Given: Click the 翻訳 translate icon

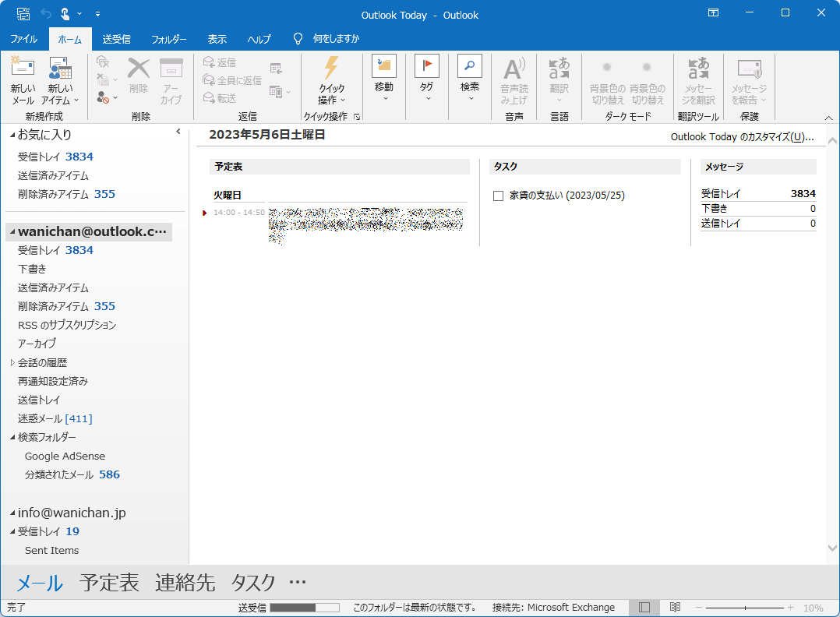Looking at the screenshot, I should 559,69.
